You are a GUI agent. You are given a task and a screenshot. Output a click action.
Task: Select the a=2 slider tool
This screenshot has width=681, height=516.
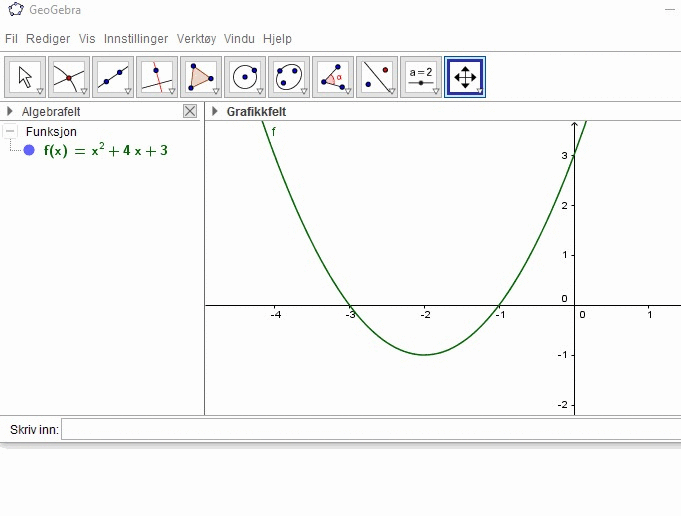click(x=421, y=77)
